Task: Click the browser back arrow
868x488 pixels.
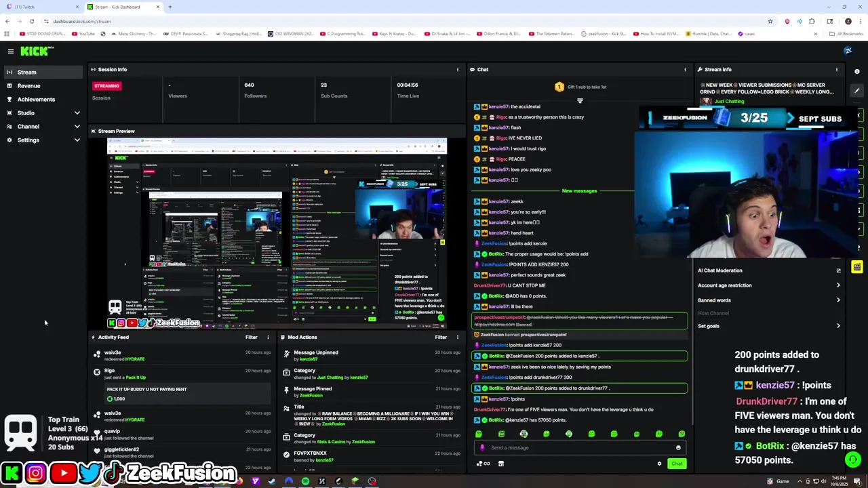Action: [7, 21]
